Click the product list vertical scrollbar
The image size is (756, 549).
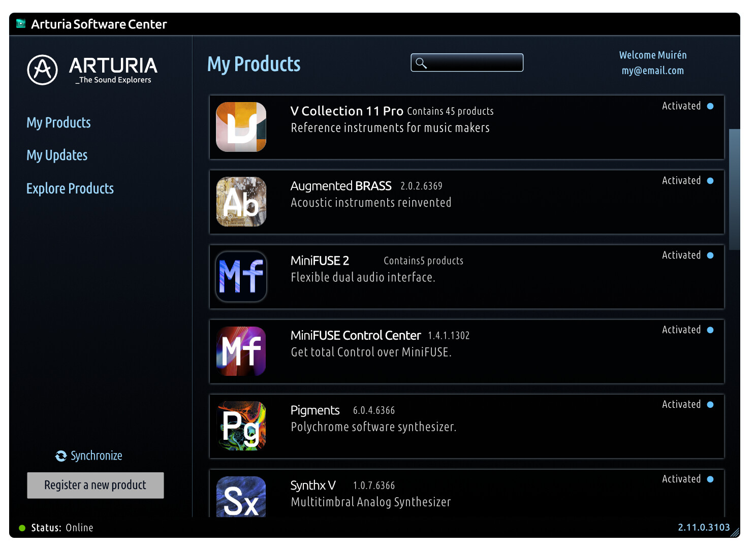(x=734, y=189)
